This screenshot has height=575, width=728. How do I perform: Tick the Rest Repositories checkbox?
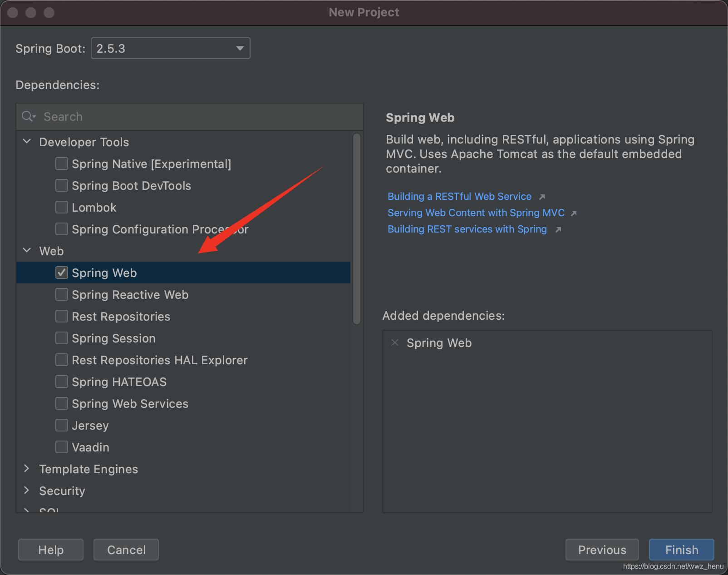pos(62,316)
